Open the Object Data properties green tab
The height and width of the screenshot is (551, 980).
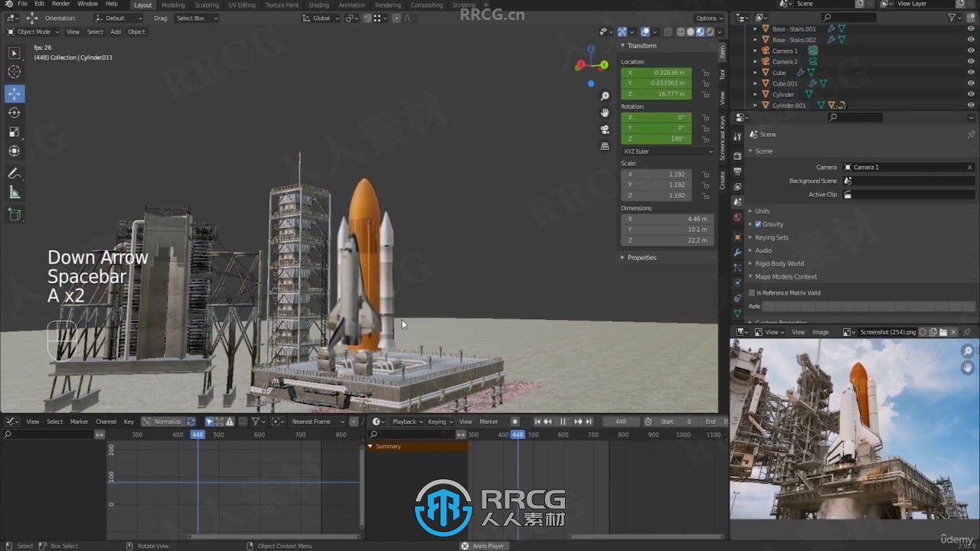click(737, 313)
